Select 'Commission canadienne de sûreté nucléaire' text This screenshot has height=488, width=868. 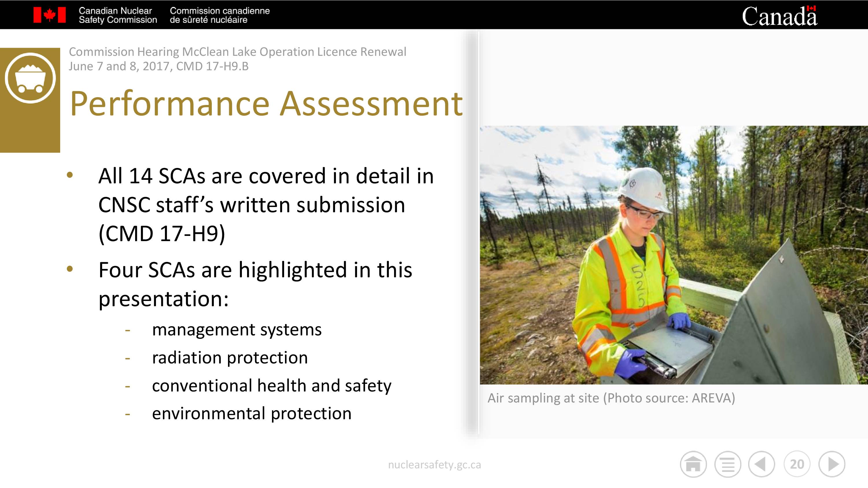click(220, 15)
